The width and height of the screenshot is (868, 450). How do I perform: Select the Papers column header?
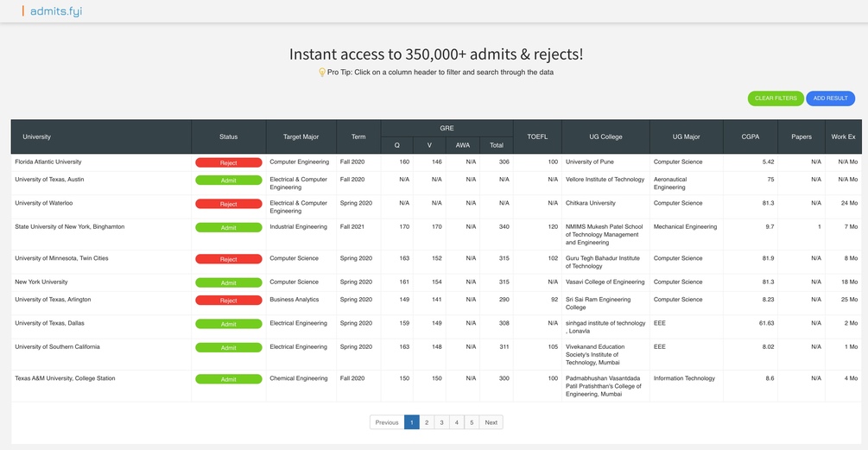[x=801, y=136]
